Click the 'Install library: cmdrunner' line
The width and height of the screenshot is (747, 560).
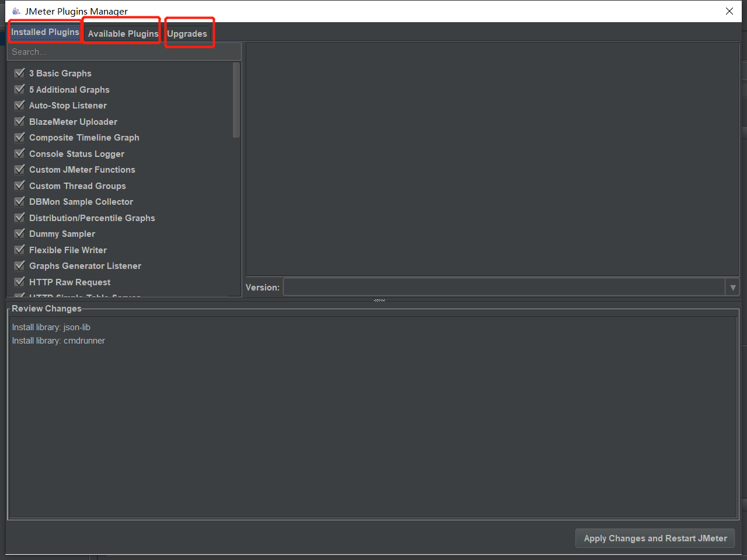58,341
